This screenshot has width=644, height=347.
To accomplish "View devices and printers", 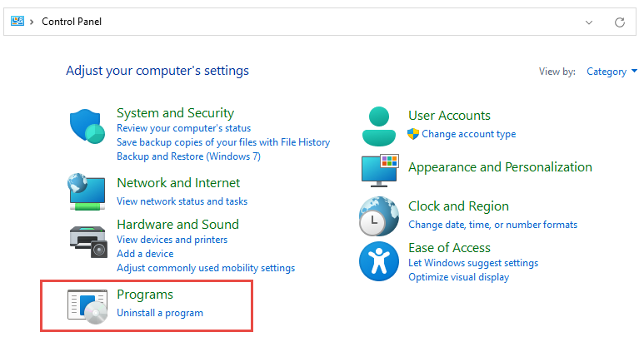I will [x=172, y=240].
